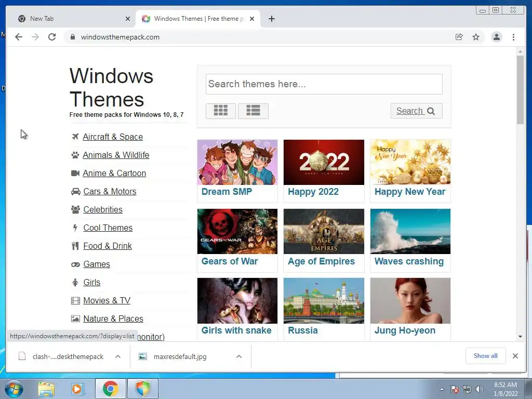Click the Search button
The image size is (532, 399).
coord(416,111)
